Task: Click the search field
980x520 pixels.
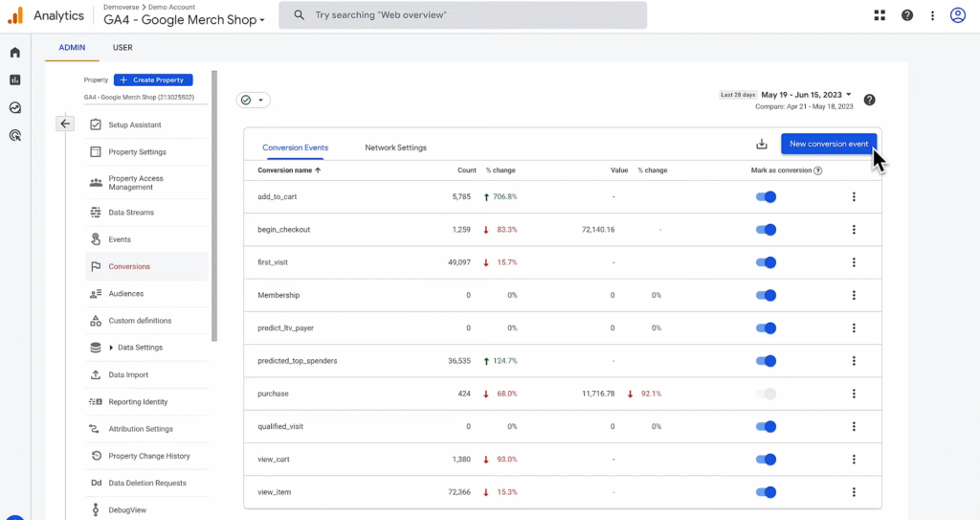Action: [462, 15]
